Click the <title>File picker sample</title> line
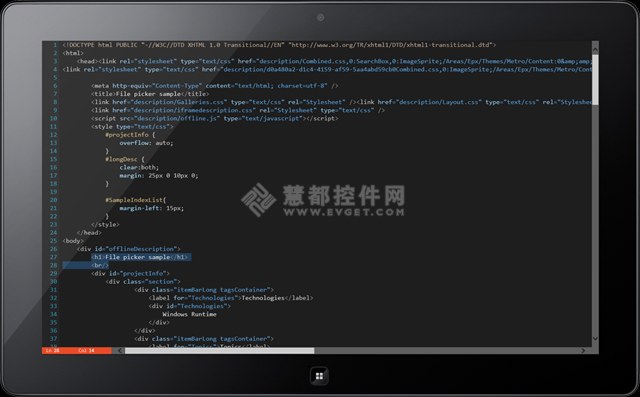 [x=150, y=94]
